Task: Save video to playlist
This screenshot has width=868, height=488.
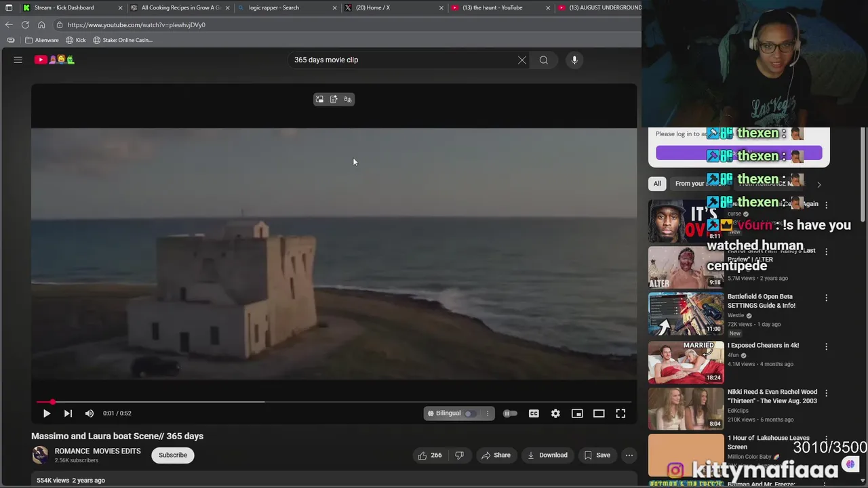Action: coord(597,455)
